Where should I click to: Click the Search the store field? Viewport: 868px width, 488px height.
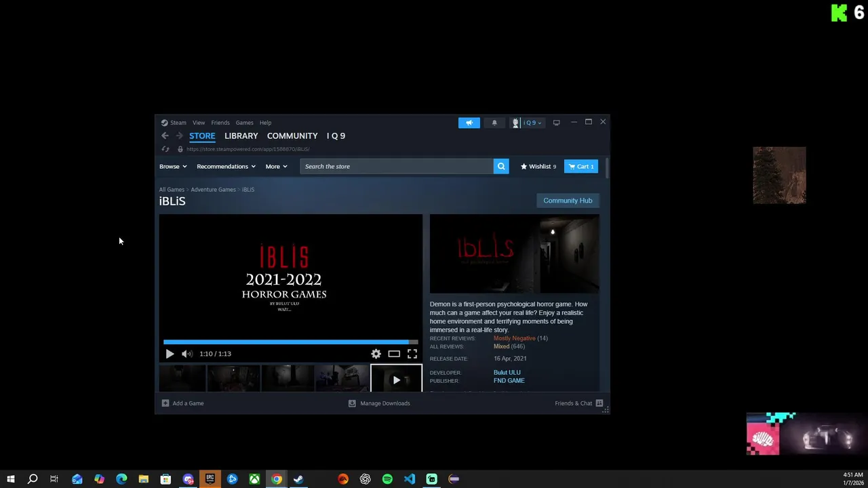(x=397, y=166)
